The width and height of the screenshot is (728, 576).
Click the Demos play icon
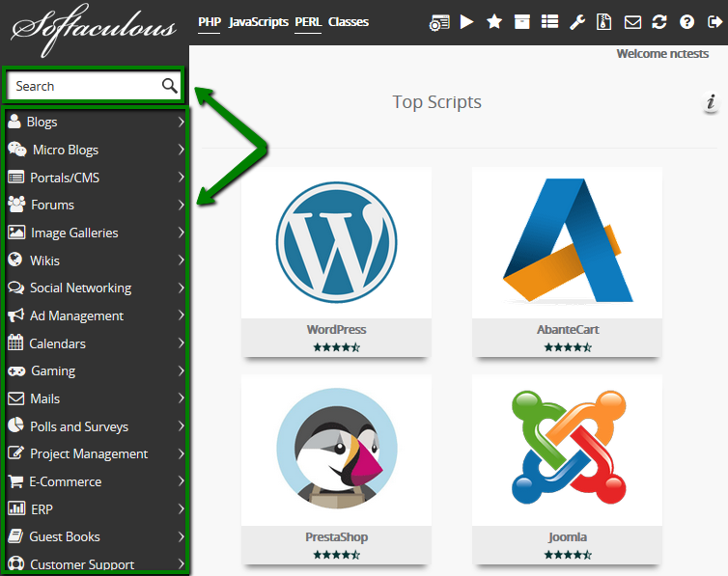pyautogui.click(x=466, y=22)
